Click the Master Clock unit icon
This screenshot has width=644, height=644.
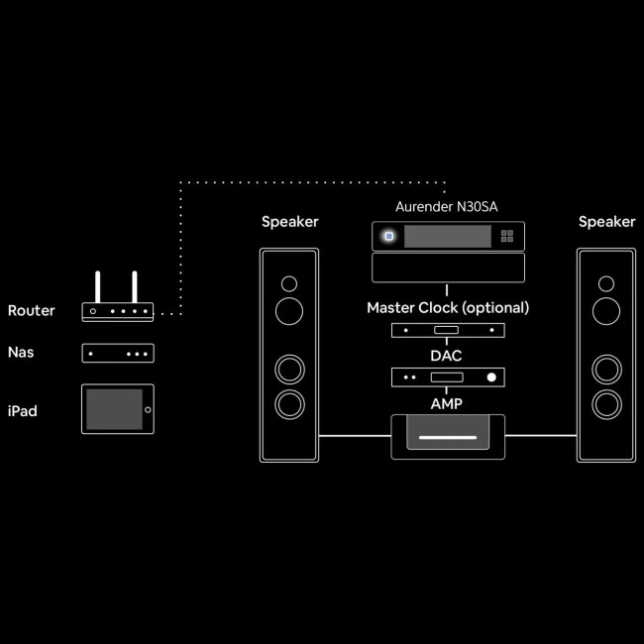[x=448, y=330]
